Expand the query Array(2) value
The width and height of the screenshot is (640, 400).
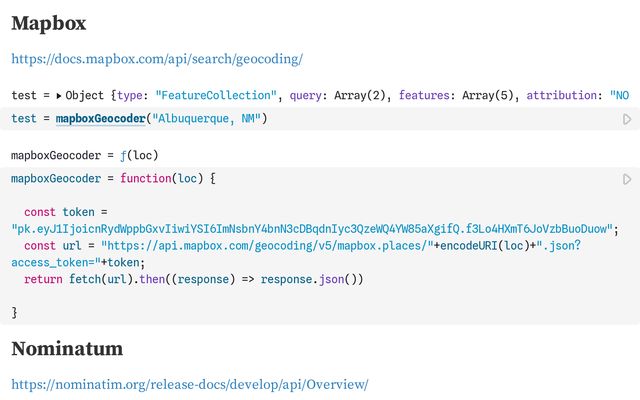point(356,95)
